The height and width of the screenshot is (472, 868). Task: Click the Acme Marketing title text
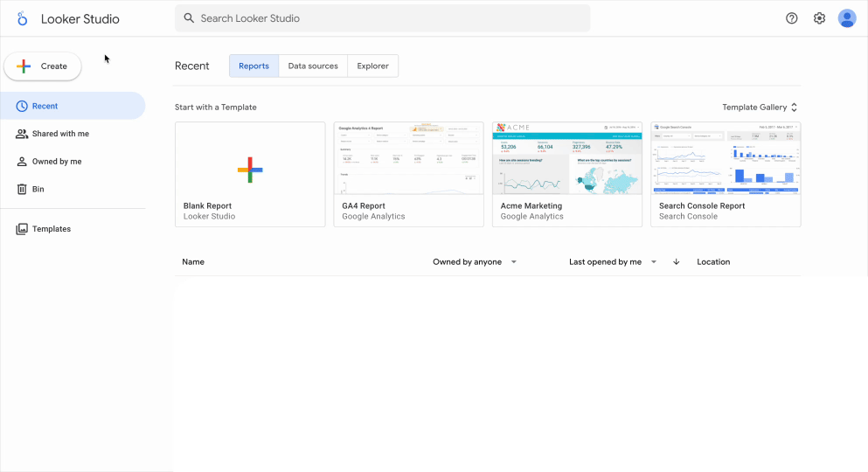click(531, 205)
